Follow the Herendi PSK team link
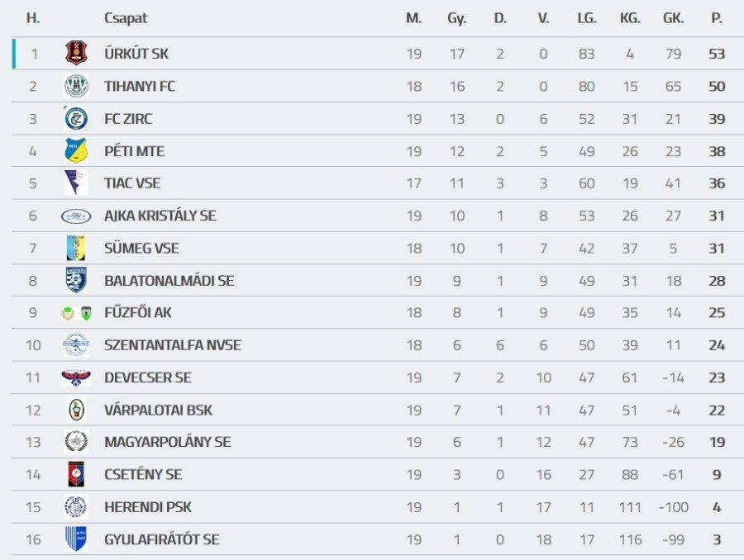Screen dimensions: 744x560 coord(148,507)
